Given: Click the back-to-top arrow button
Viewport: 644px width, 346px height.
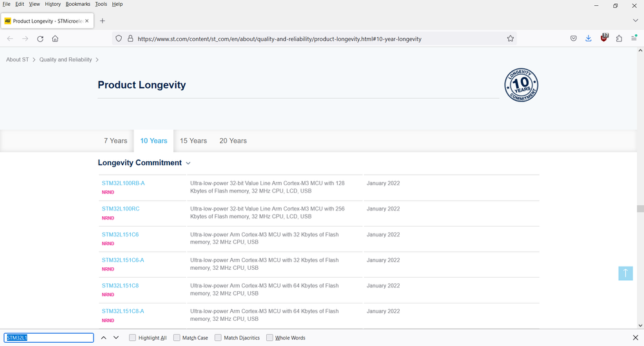Looking at the screenshot, I should (625, 273).
